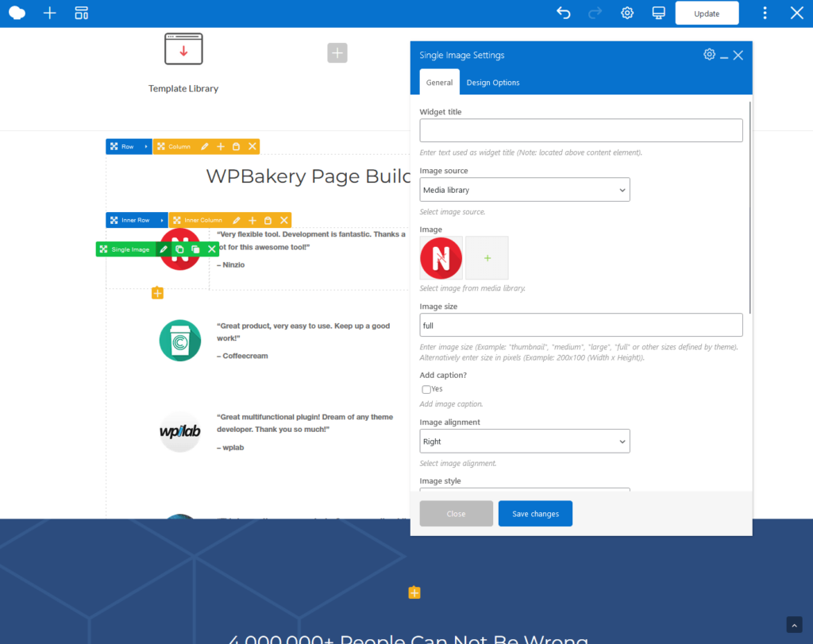Edit Column with pencil icon

pos(205,147)
